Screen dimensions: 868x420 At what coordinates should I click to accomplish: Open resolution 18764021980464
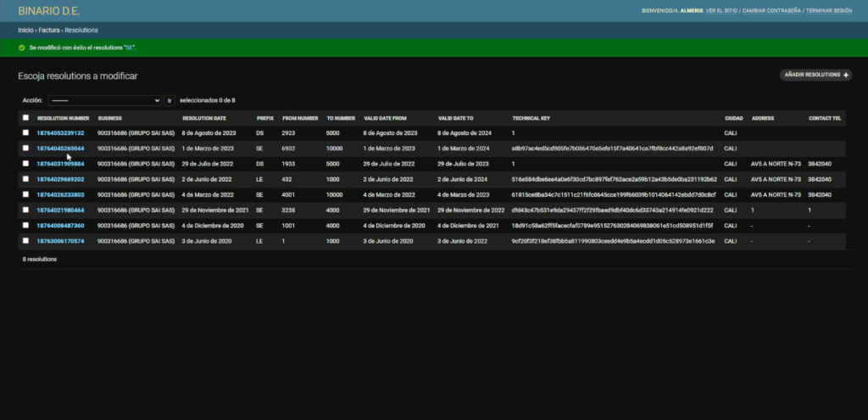tap(60, 210)
